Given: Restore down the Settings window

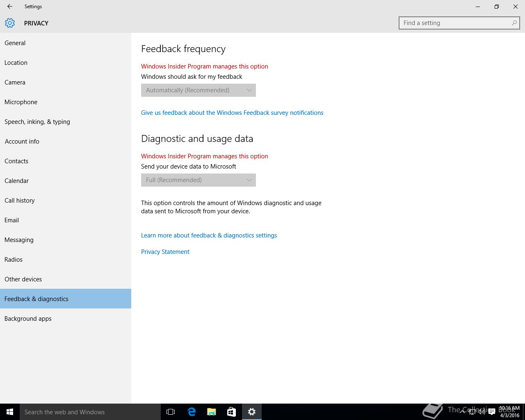Looking at the screenshot, I should 497,7.
